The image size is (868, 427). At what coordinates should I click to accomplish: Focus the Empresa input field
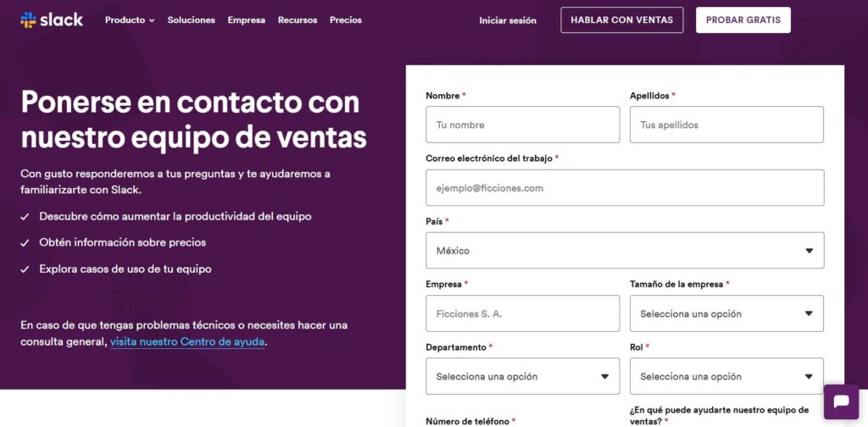(522, 313)
